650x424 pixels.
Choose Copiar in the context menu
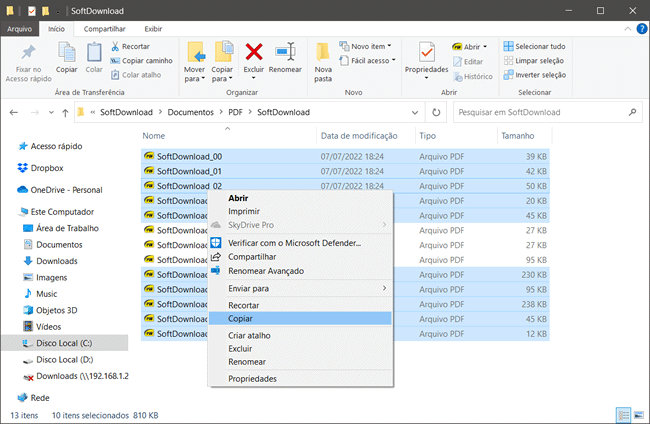coord(240,318)
